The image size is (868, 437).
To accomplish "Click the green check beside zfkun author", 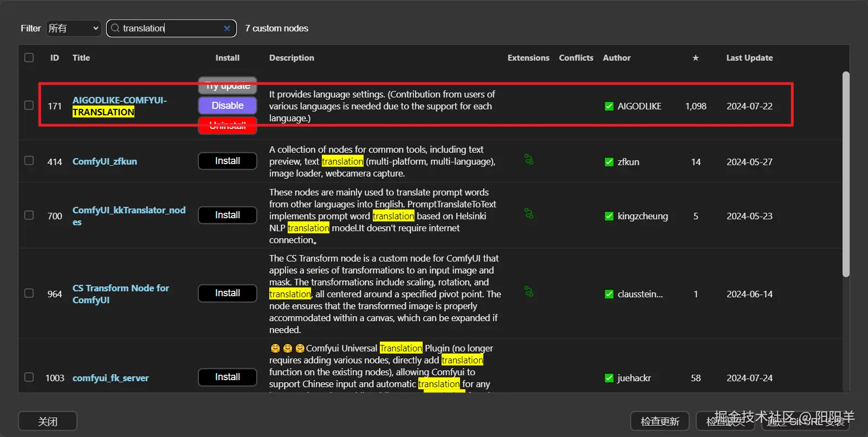I will (609, 162).
